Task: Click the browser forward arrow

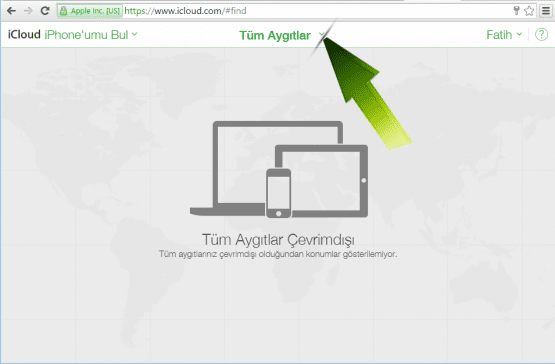Action: [x=28, y=11]
